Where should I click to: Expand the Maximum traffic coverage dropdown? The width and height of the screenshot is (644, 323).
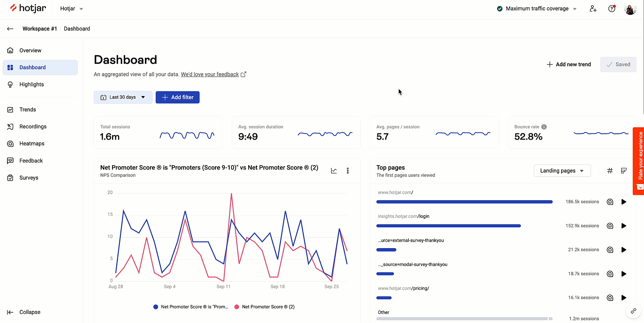[x=537, y=9]
